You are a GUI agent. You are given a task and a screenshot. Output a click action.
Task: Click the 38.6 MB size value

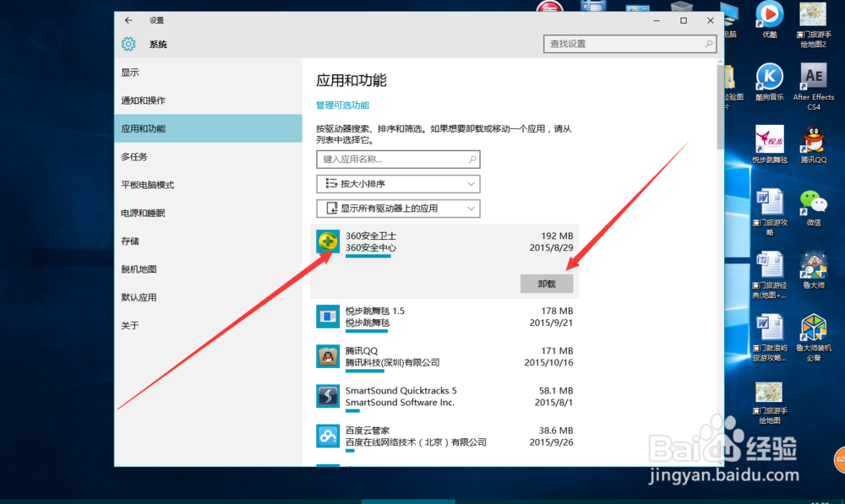click(556, 431)
